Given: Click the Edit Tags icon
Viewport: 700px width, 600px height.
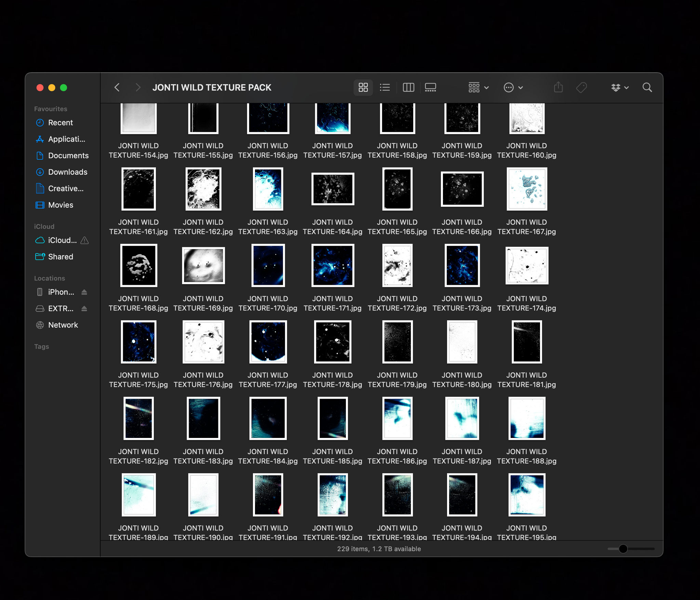Looking at the screenshot, I should tap(581, 88).
